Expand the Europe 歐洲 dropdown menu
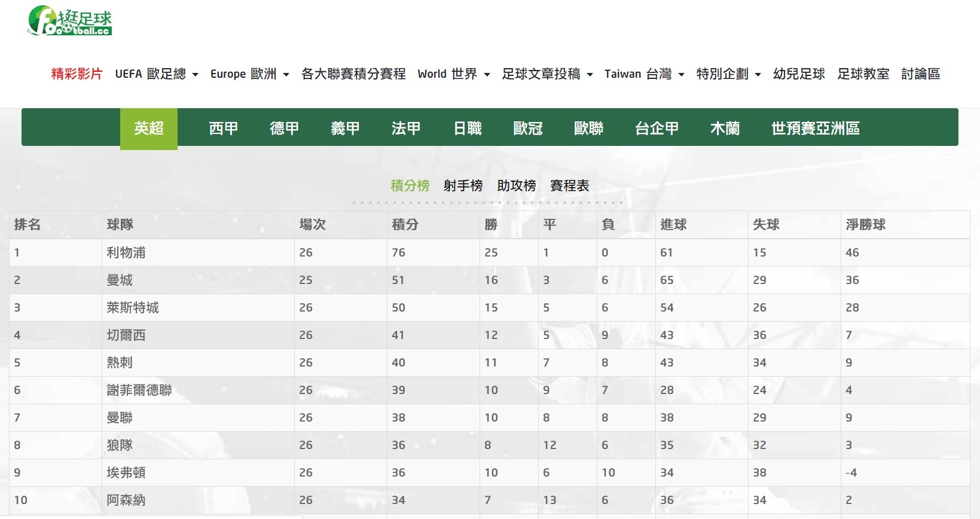This screenshot has height=519, width=980. pyautogui.click(x=250, y=74)
